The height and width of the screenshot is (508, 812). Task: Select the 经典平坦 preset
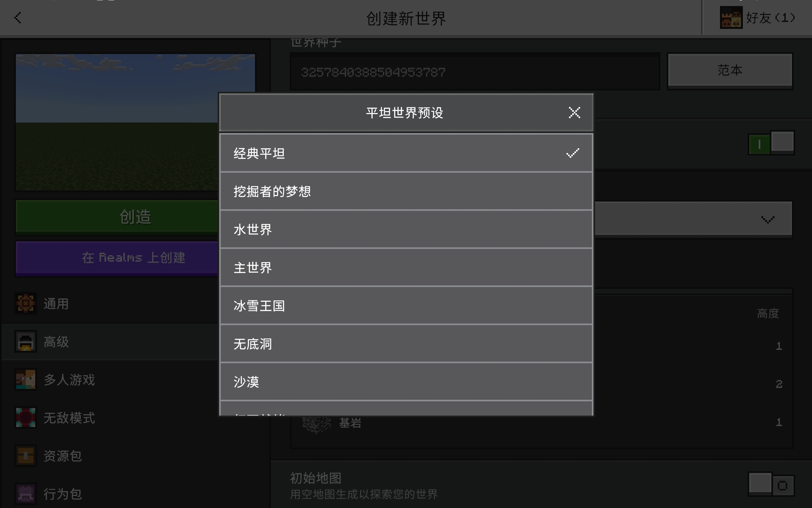(406, 153)
